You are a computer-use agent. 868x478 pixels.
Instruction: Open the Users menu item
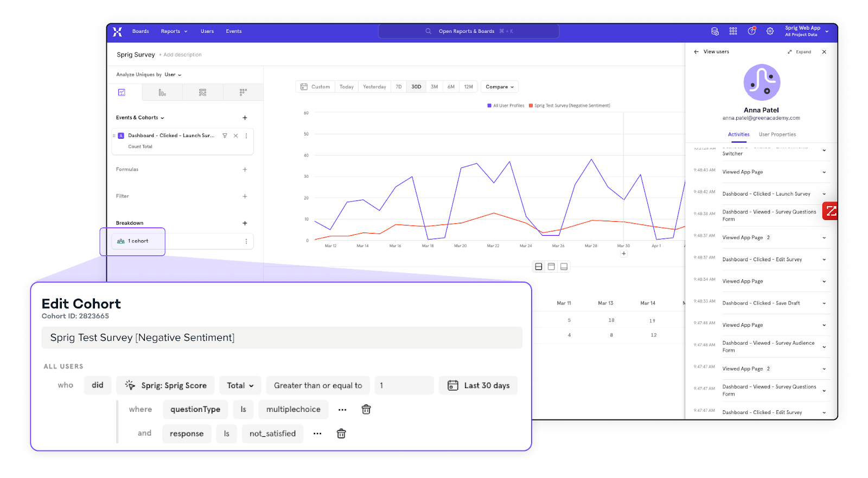[x=207, y=31]
